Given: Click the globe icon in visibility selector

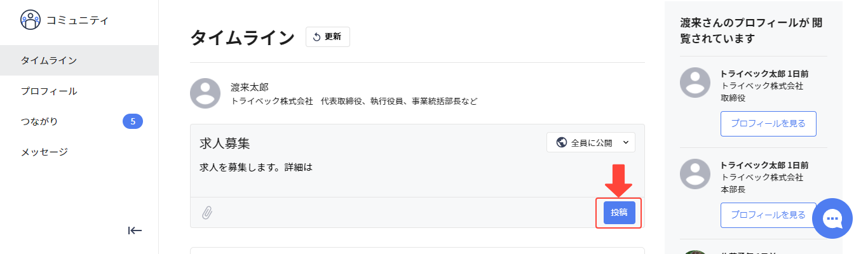Looking at the screenshot, I should [561, 142].
